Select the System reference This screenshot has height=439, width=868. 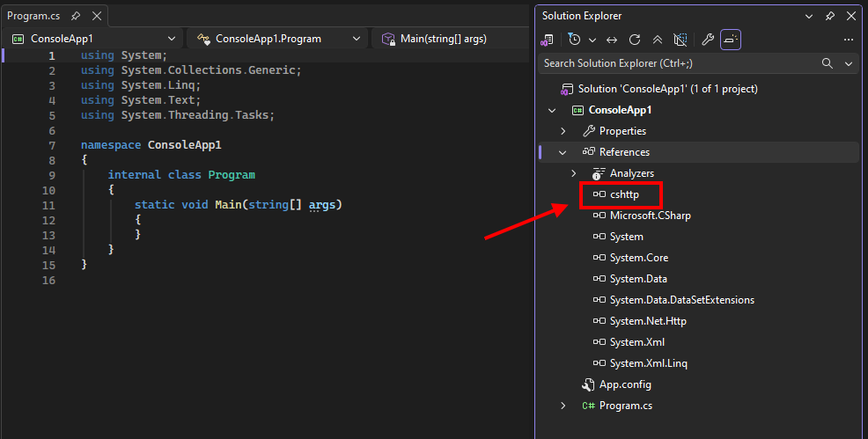(x=626, y=237)
